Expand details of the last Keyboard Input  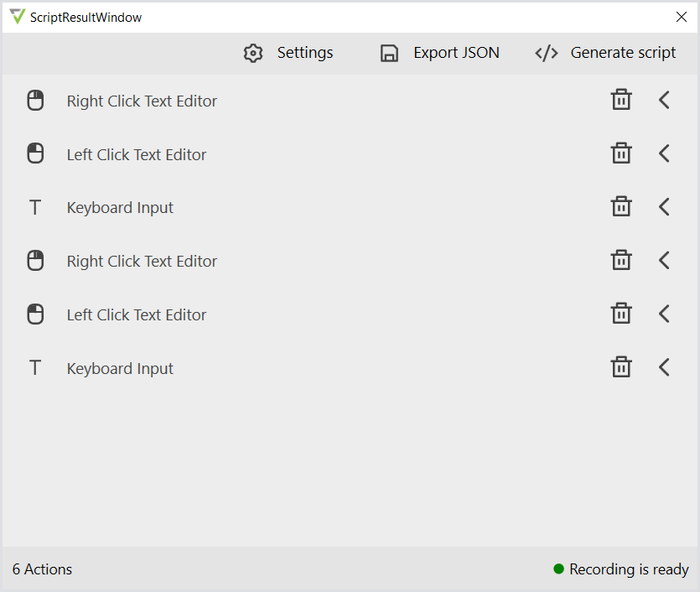[664, 368]
